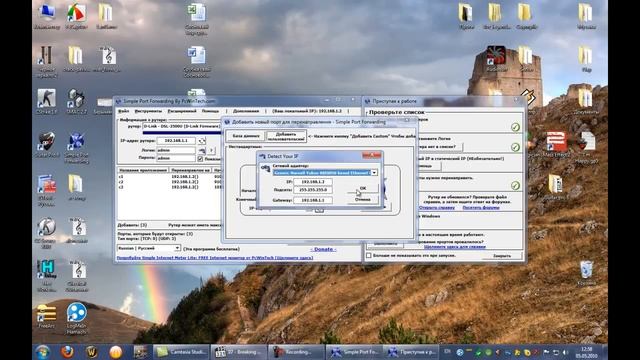Click the question mark button near Логин
This screenshot has height=360, width=640.
pos(211,151)
